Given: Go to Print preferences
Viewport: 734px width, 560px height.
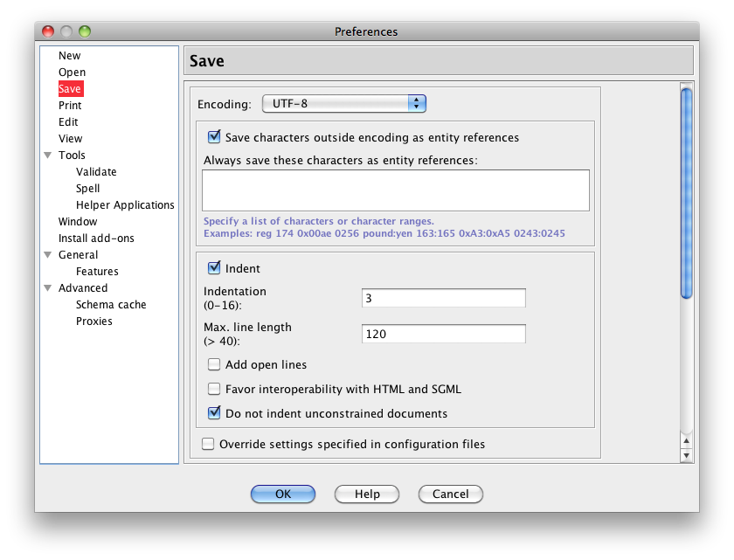Looking at the screenshot, I should tap(70, 105).
